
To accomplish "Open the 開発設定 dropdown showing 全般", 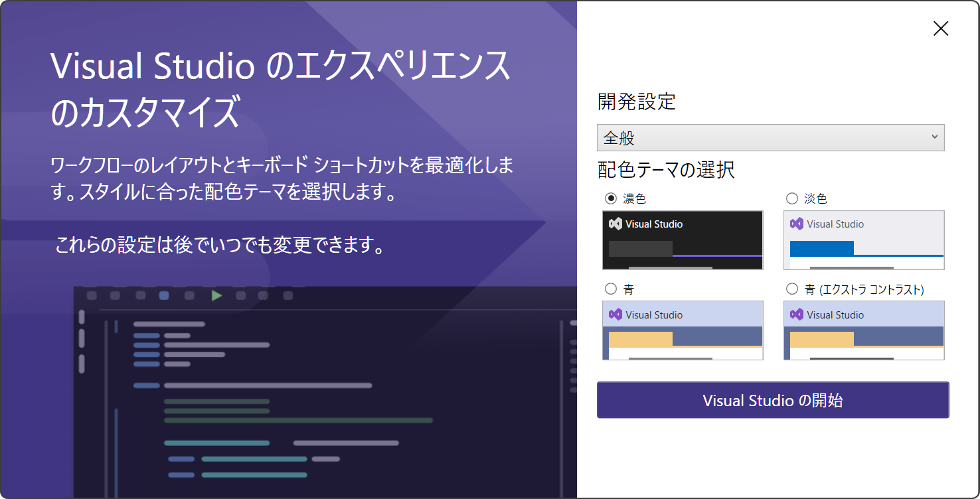I will coord(771,138).
